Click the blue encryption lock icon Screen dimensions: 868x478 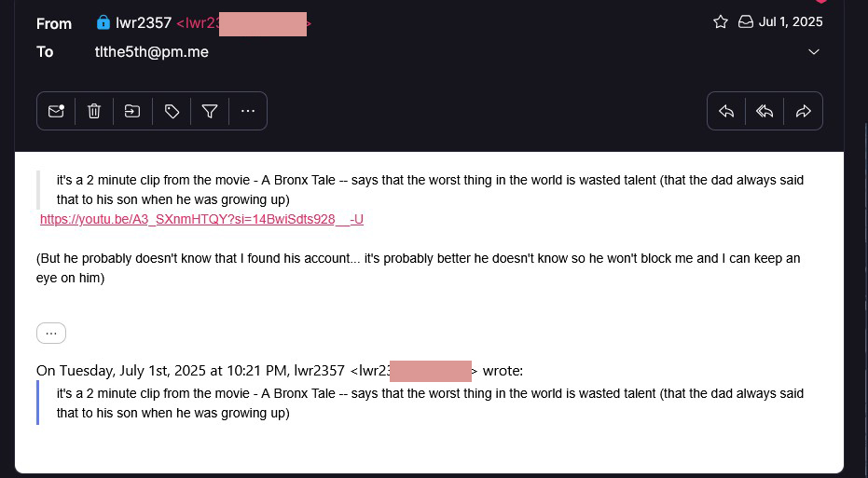(x=103, y=22)
